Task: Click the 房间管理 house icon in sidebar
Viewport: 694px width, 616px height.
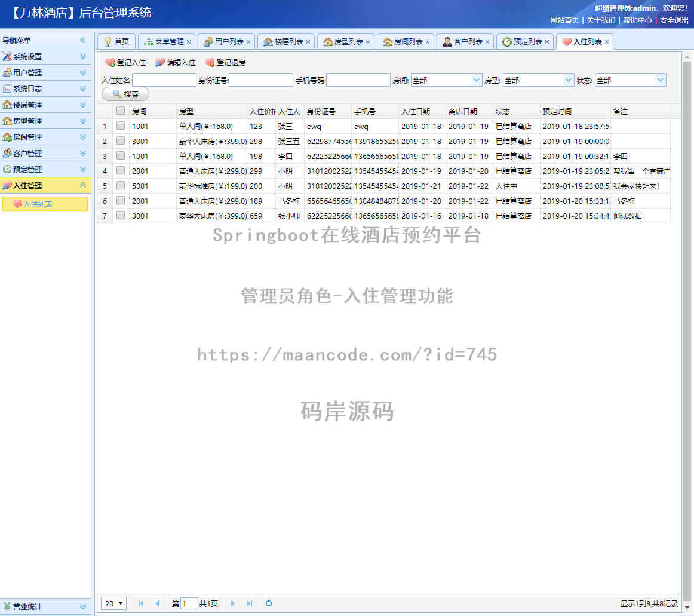Action: [x=7, y=137]
